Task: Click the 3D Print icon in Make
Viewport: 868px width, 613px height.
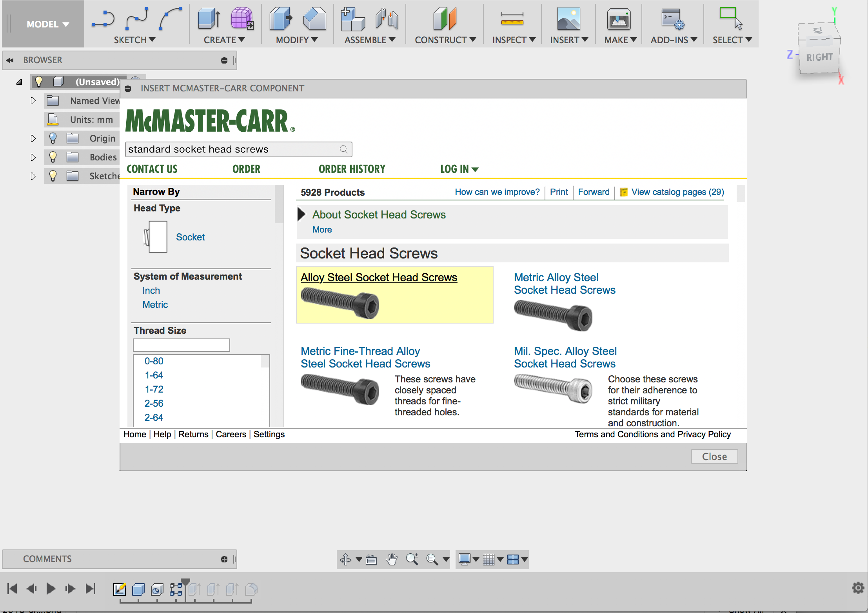Action: [619, 20]
